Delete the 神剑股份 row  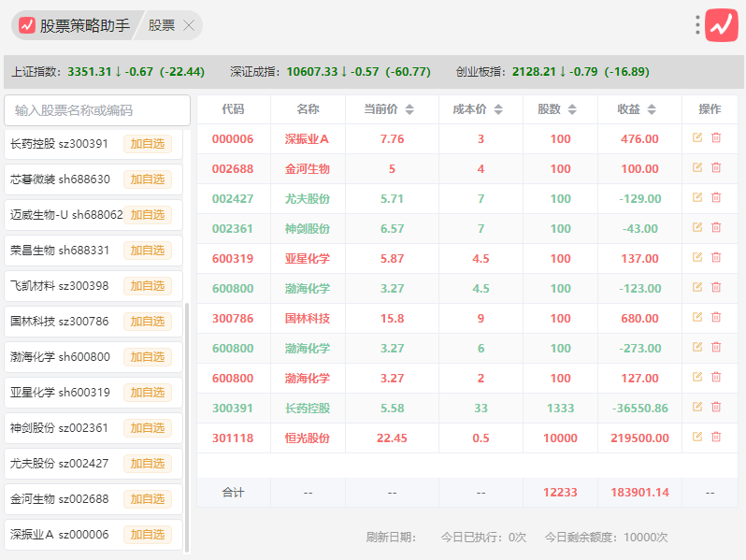coord(716,228)
